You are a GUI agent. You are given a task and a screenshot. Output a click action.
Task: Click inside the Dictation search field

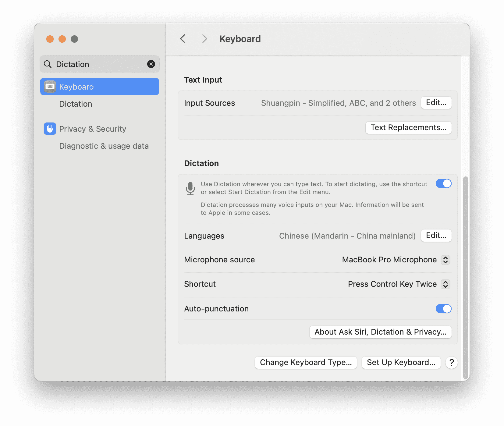point(100,64)
